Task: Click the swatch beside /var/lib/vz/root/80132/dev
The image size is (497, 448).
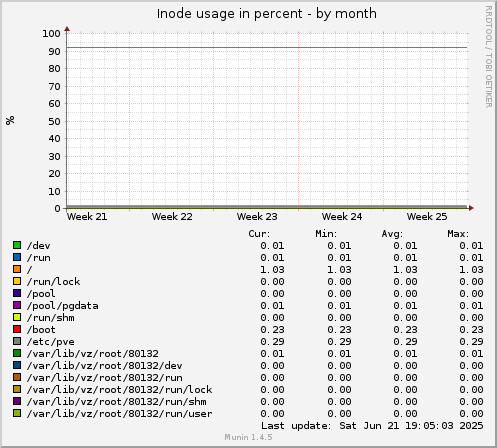Action: click(17, 365)
